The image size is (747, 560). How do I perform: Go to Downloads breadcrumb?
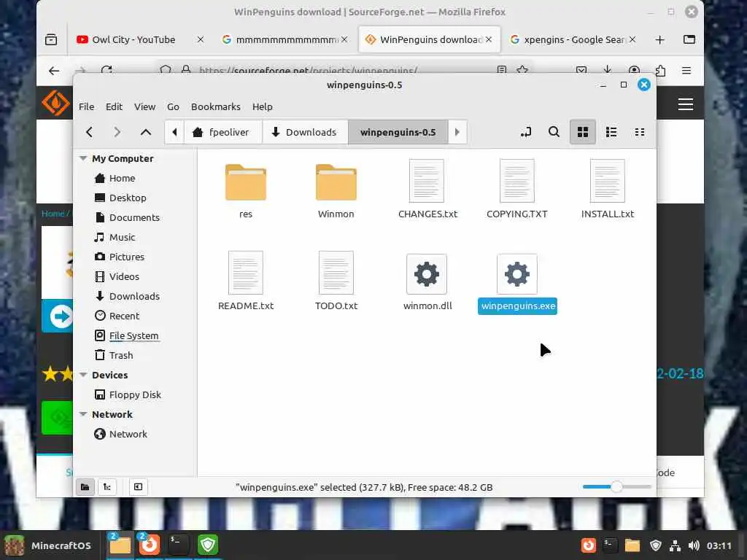click(x=305, y=132)
